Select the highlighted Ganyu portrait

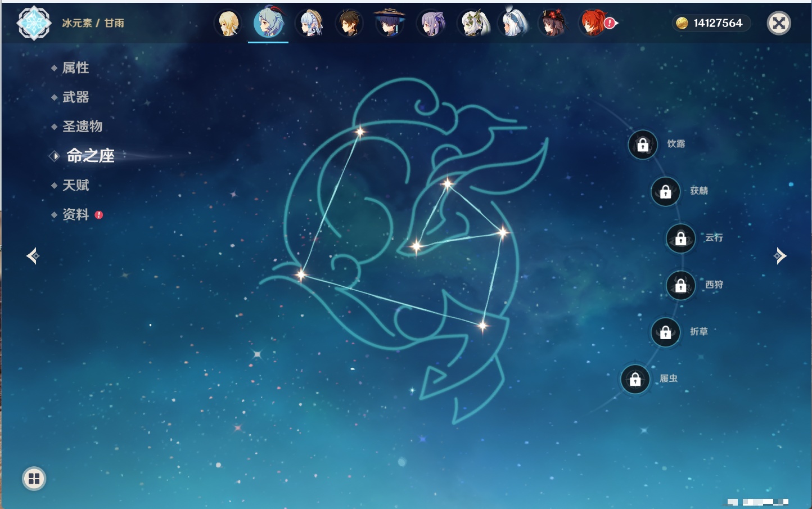(268, 22)
